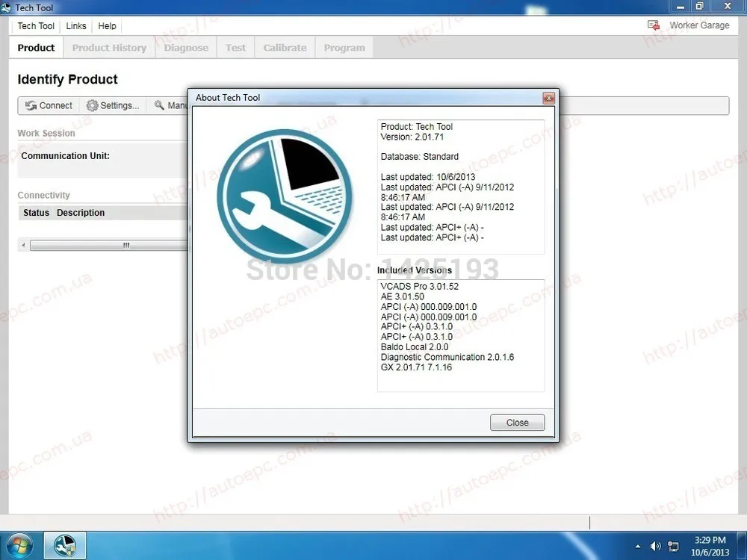The height and width of the screenshot is (560, 747).
Task: Click the large Tech Tool logo in About dialog
Action: point(285,196)
